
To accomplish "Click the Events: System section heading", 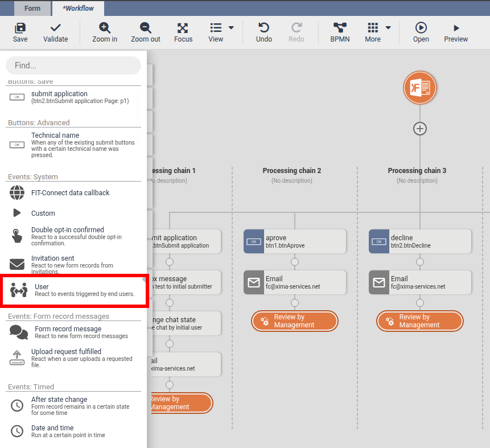I will [x=33, y=176].
